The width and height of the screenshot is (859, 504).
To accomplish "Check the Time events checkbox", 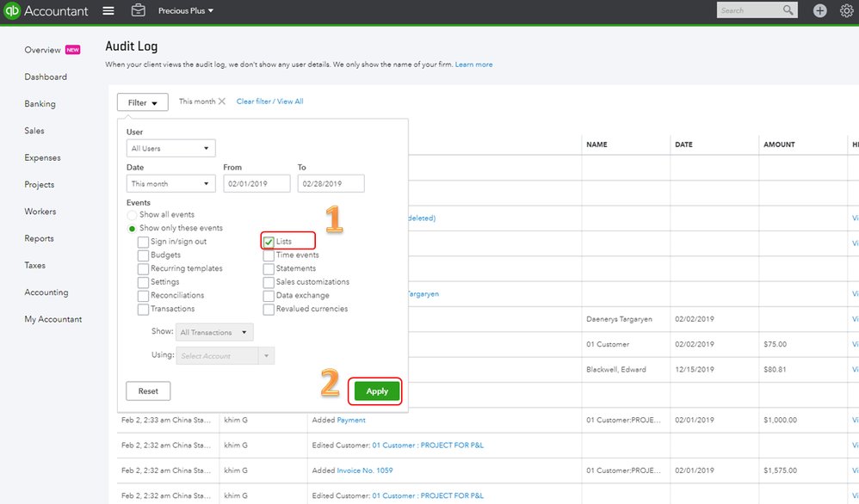I will click(x=269, y=255).
